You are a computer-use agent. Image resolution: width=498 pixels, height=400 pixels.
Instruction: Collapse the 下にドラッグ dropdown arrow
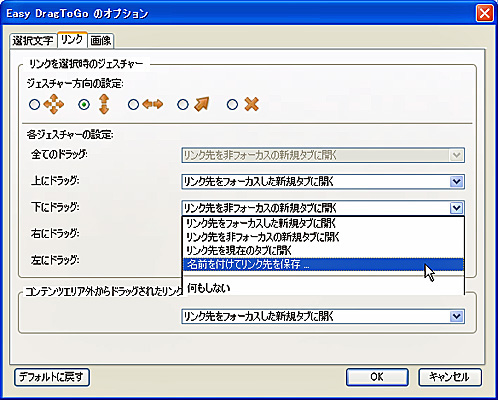tap(456, 208)
